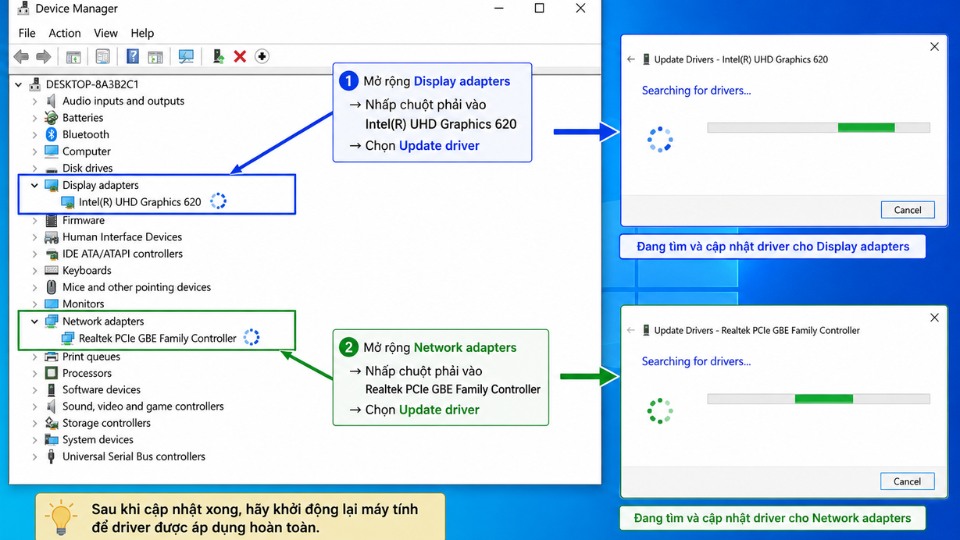Screen dimensions: 960x540
Task: Click the red X Uninstall device icon
Action: point(240,56)
